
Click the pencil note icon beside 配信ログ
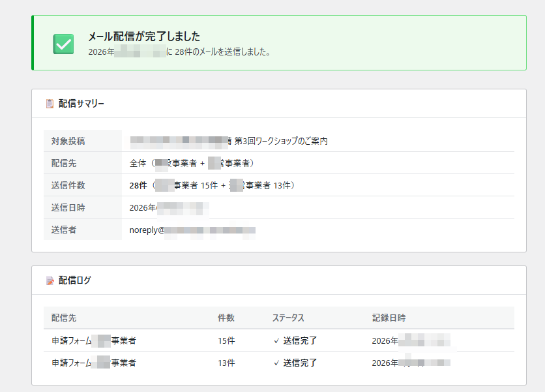[50, 280]
